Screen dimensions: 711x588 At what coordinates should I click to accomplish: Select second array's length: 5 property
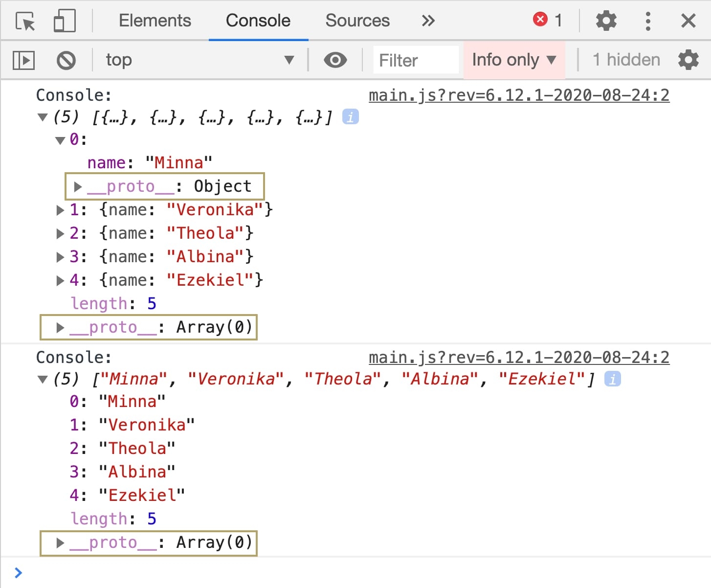point(113,519)
